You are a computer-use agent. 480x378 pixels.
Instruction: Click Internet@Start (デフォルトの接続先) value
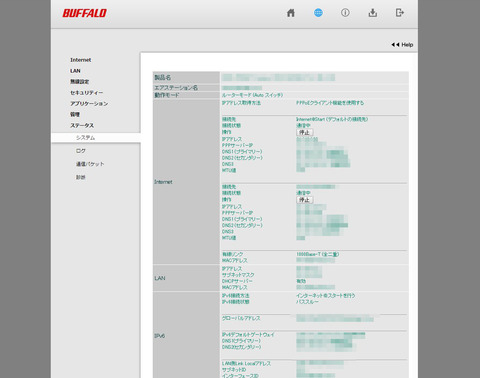coord(332,119)
